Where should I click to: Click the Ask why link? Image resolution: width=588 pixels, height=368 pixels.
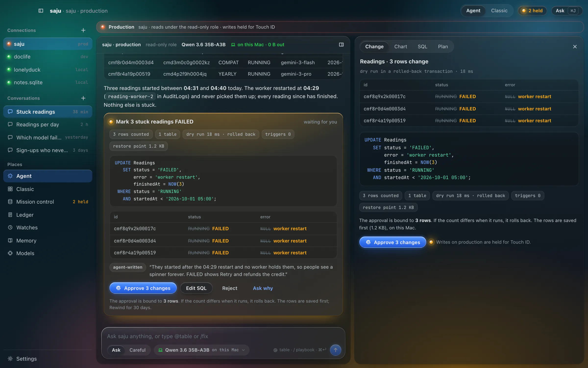(263, 288)
